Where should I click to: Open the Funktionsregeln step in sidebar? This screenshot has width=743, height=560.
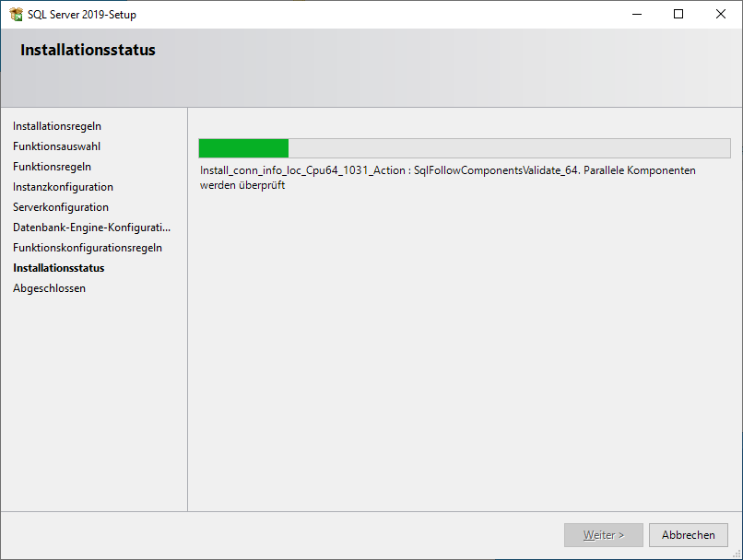52,167
